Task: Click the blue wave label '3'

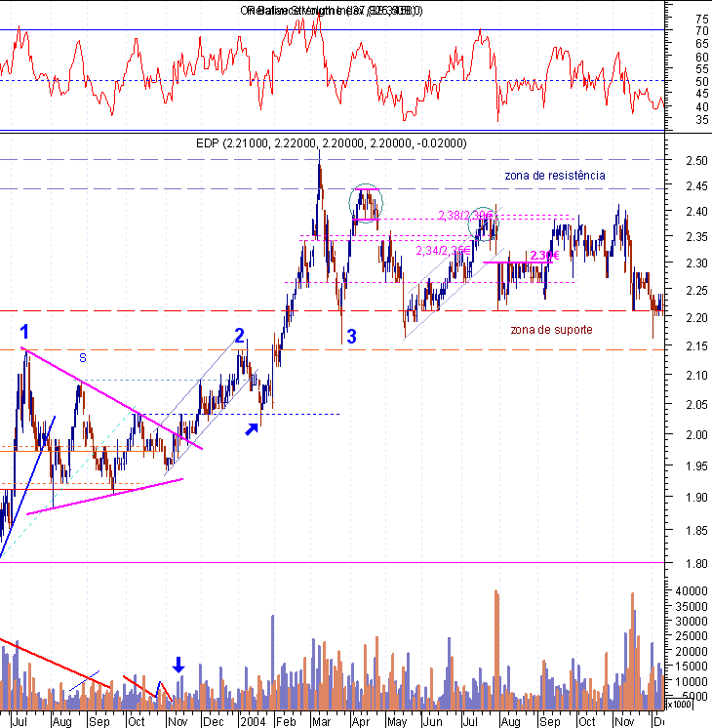Action: 352,337
